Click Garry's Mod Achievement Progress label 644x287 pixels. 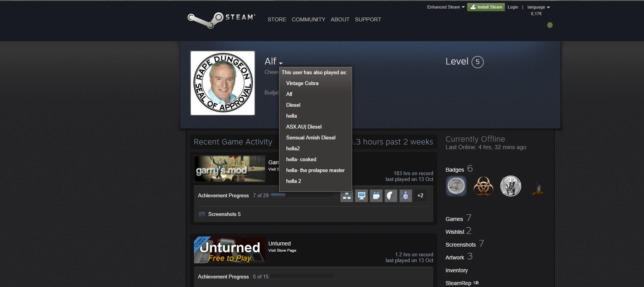click(x=223, y=196)
